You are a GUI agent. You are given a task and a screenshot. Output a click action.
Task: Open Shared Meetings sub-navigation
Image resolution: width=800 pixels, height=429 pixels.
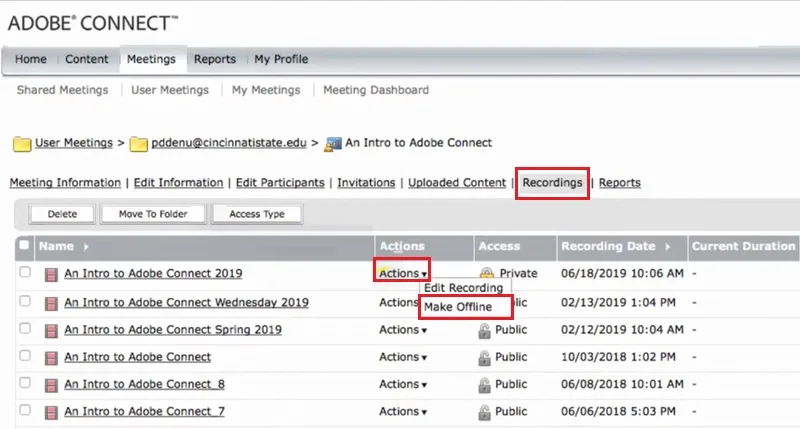pyautogui.click(x=62, y=90)
